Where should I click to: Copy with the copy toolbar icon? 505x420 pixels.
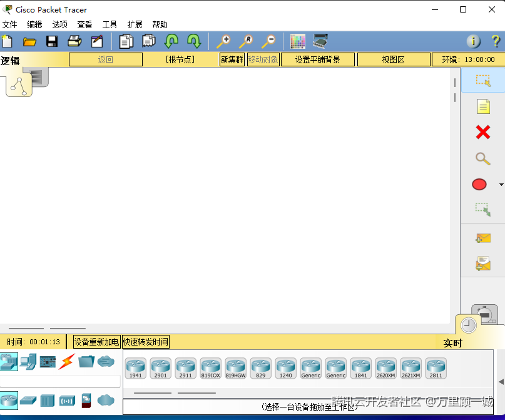(126, 41)
